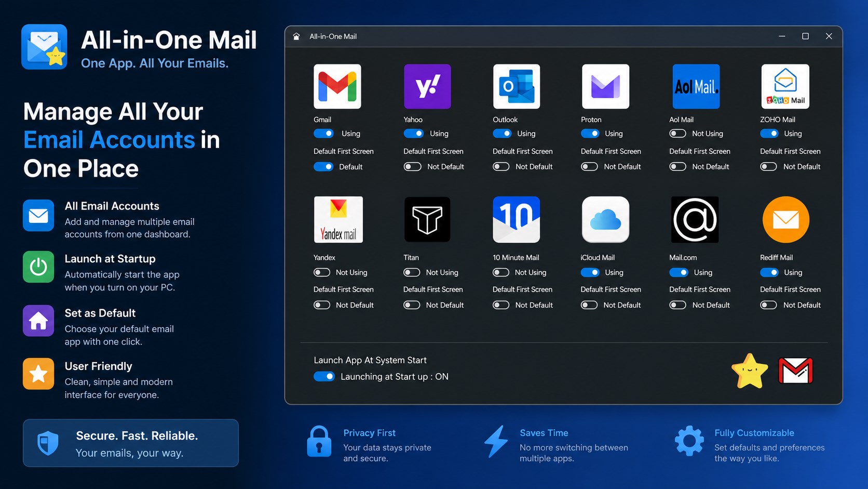Click the 'Fully Customizable' heading

(x=754, y=433)
